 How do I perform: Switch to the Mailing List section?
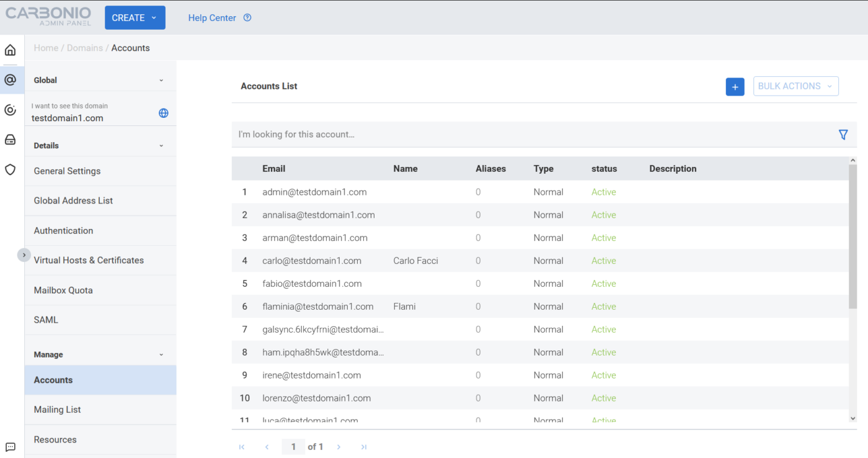pyautogui.click(x=57, y=410)
